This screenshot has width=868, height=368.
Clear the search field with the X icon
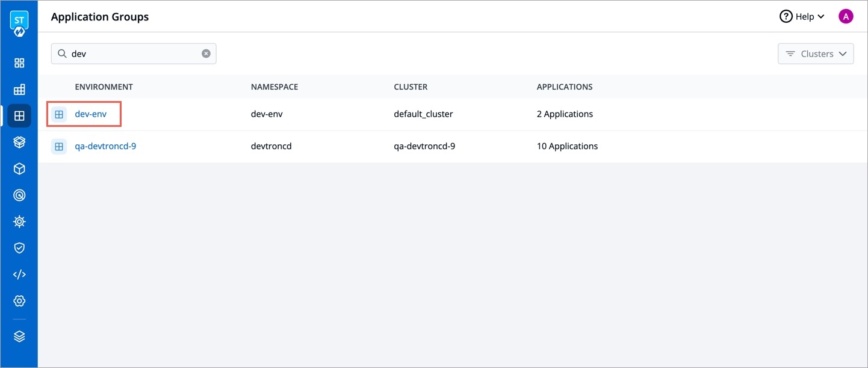(206, 54)
